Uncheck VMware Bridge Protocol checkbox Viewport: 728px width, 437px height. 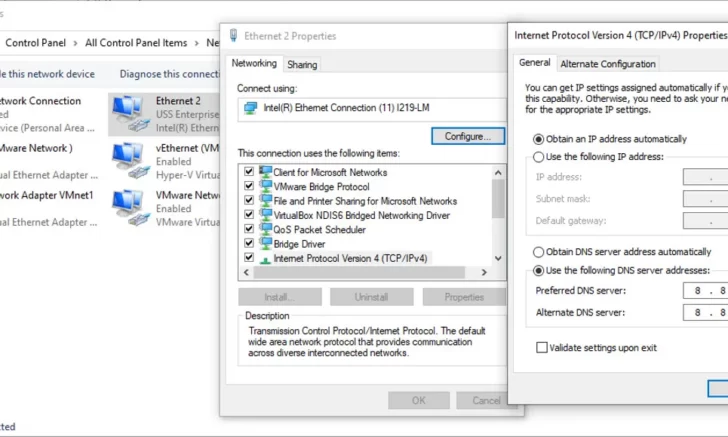(249, 186)
